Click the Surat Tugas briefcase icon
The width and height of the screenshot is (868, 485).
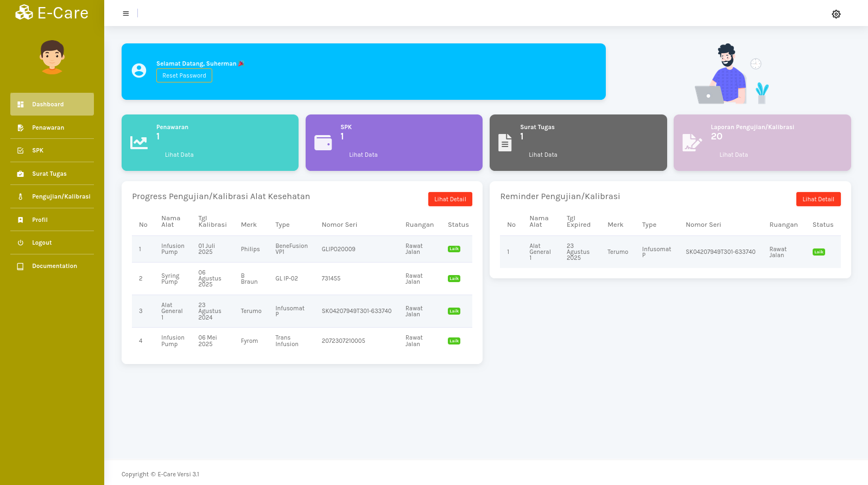tap(21, 174)
